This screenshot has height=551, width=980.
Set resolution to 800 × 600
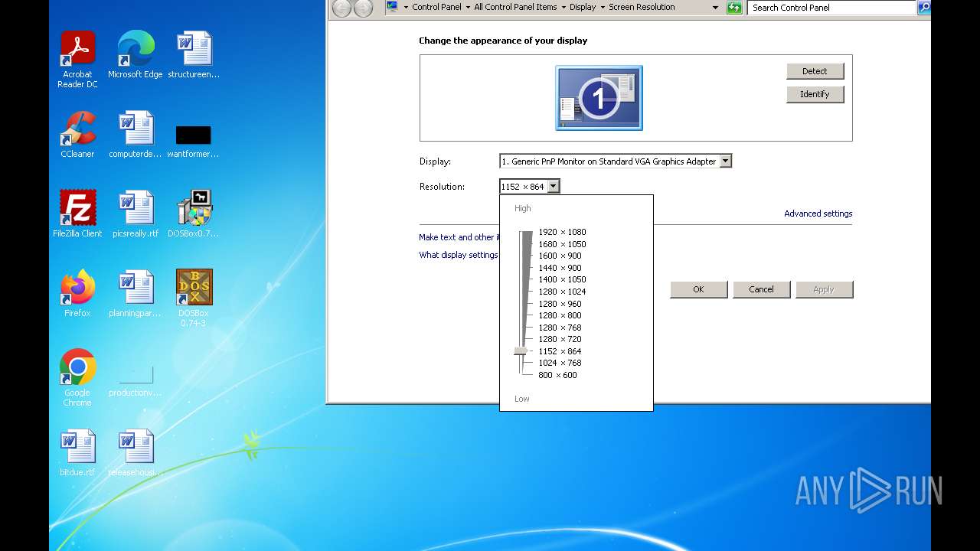[x=557, y=375]
